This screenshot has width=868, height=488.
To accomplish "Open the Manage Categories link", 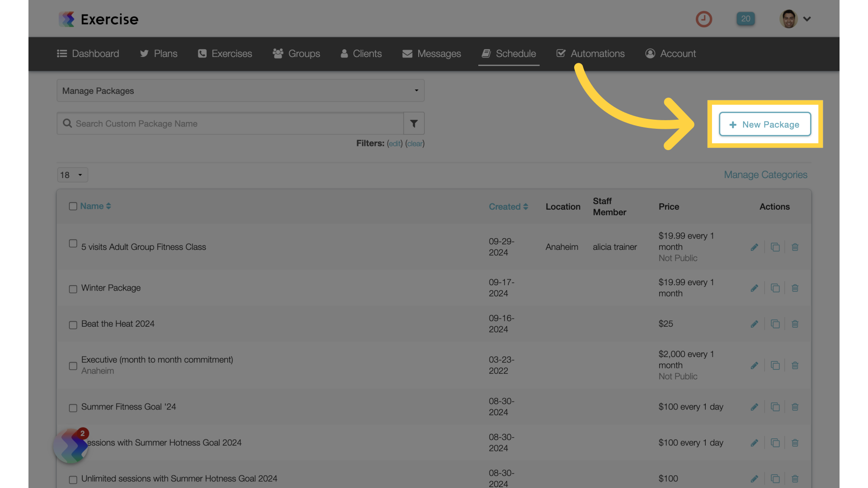I will coord(765,175).
